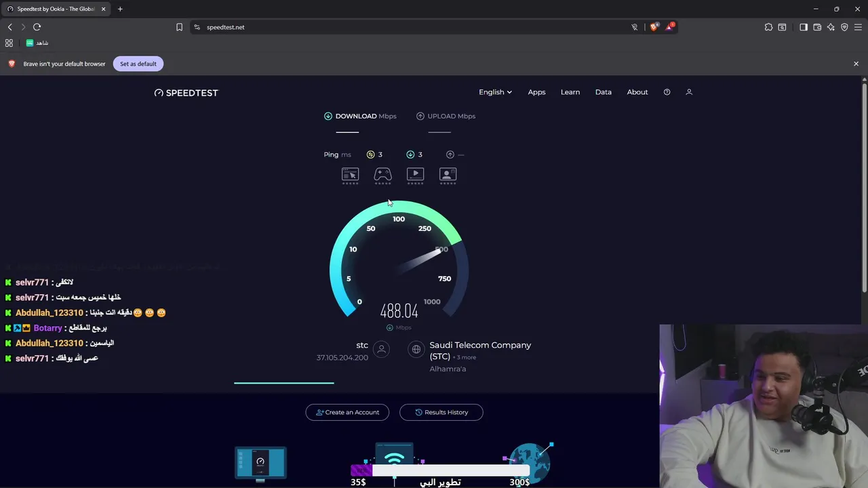Click the site settings icon beside URL
Screen dimensions: 868x488
(197, 27)
